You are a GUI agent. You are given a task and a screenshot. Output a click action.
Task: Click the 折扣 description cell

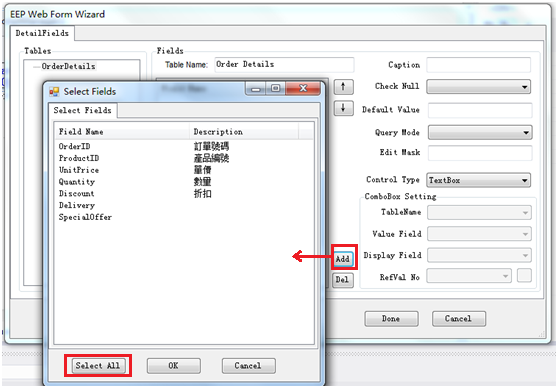[202, 194]
